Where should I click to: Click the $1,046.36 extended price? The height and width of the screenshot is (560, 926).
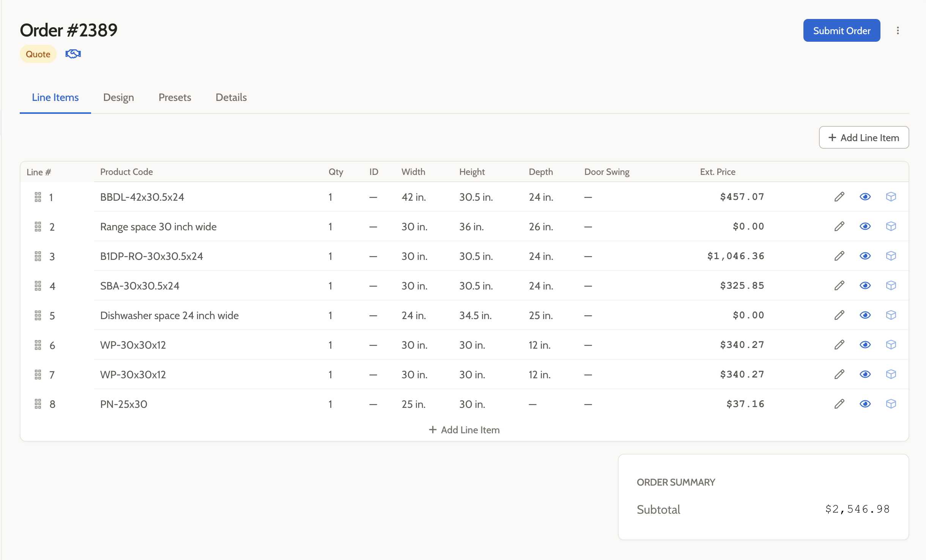tap(735, 256)
